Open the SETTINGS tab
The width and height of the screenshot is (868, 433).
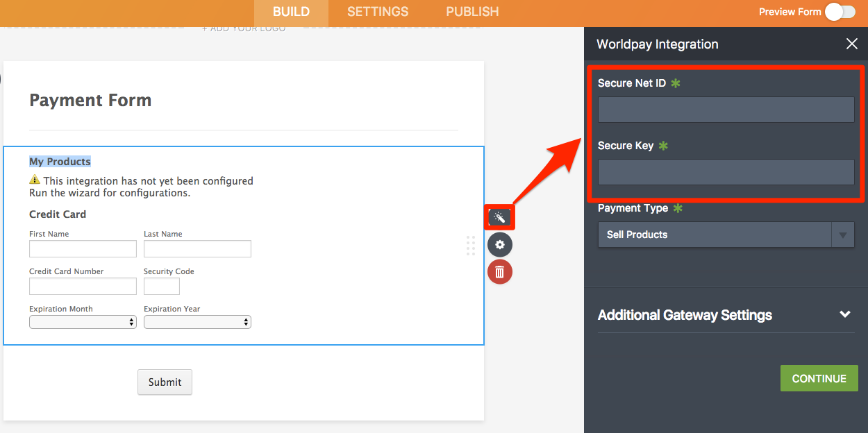tap(378, 12)
